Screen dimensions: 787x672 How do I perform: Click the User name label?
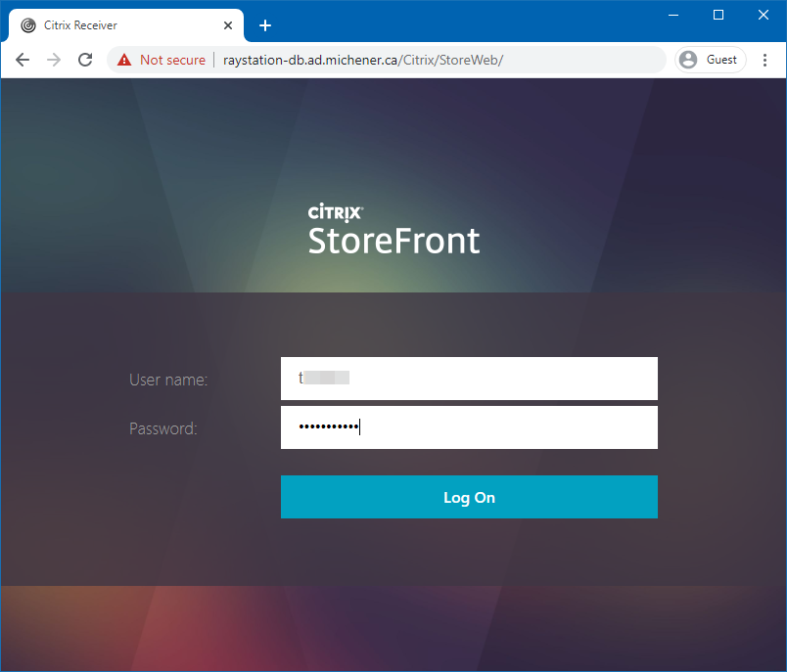click(x=168, y=380)
